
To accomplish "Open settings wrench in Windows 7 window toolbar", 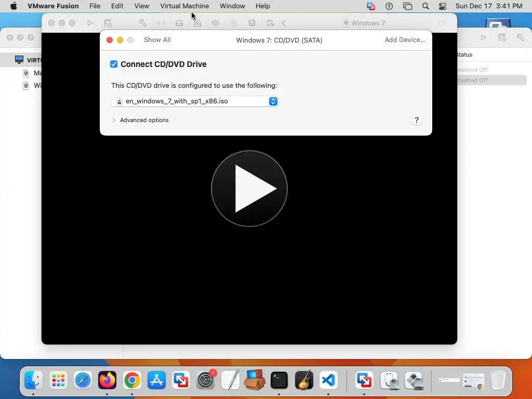I will 143,23.
